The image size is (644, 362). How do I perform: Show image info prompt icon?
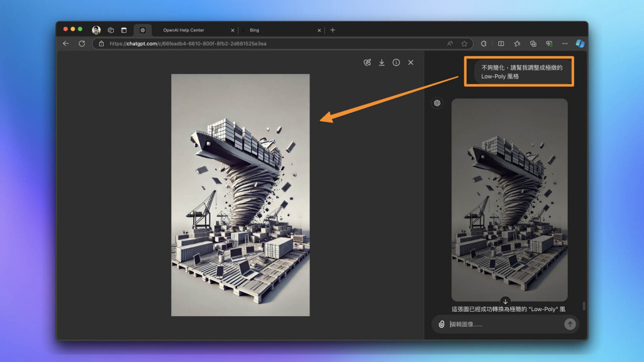pos(396,62)
